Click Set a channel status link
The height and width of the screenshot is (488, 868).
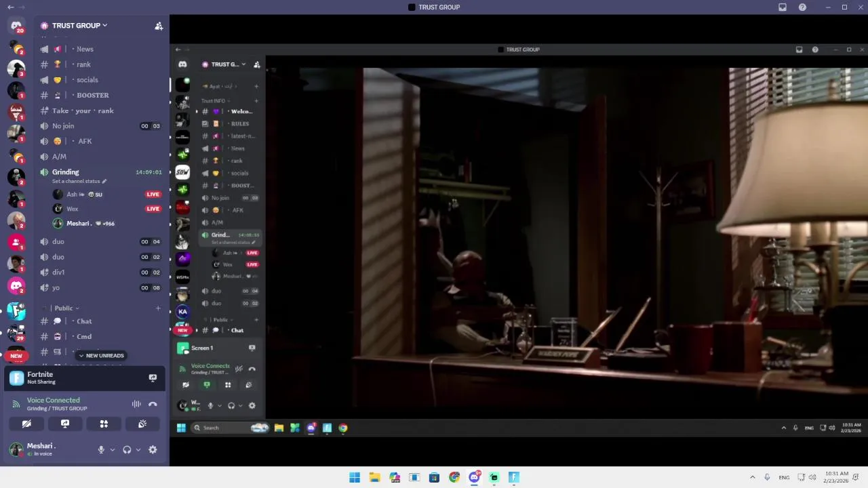76,182
